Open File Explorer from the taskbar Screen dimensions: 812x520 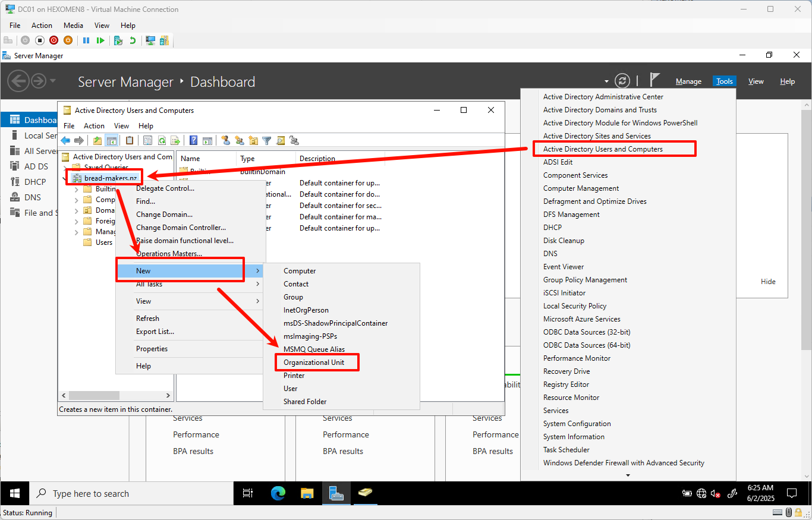[307, 493]
